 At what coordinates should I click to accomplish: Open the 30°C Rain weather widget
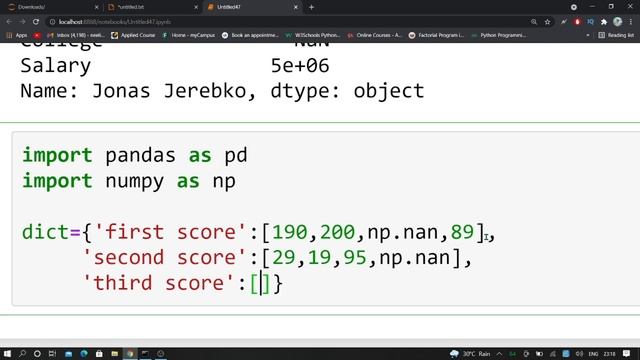click(x=470, y=353)
